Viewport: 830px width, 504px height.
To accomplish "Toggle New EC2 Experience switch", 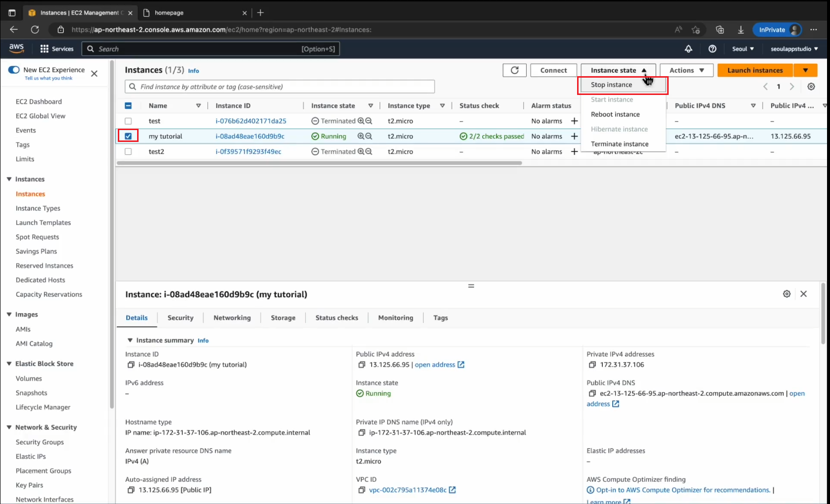I will pos(14,70).
